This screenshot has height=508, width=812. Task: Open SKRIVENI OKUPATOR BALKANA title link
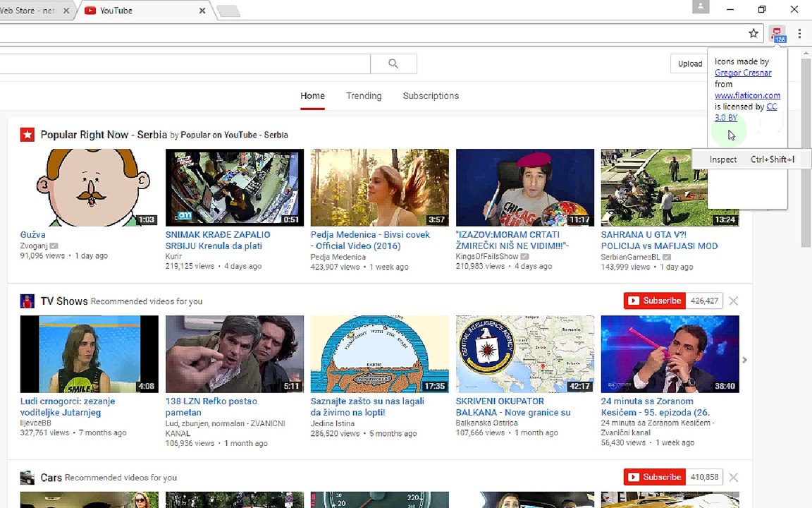[x=512, y=407]
